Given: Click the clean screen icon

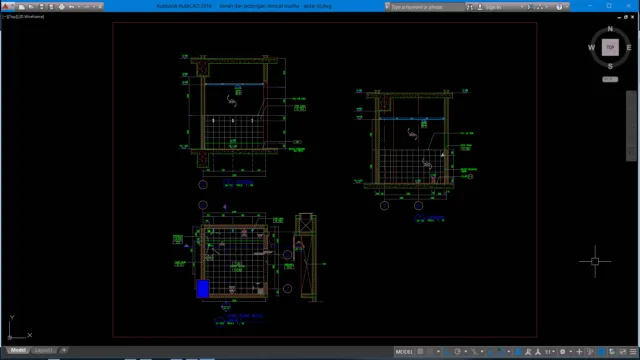Looking at the screenshot, I should [623, 352].
